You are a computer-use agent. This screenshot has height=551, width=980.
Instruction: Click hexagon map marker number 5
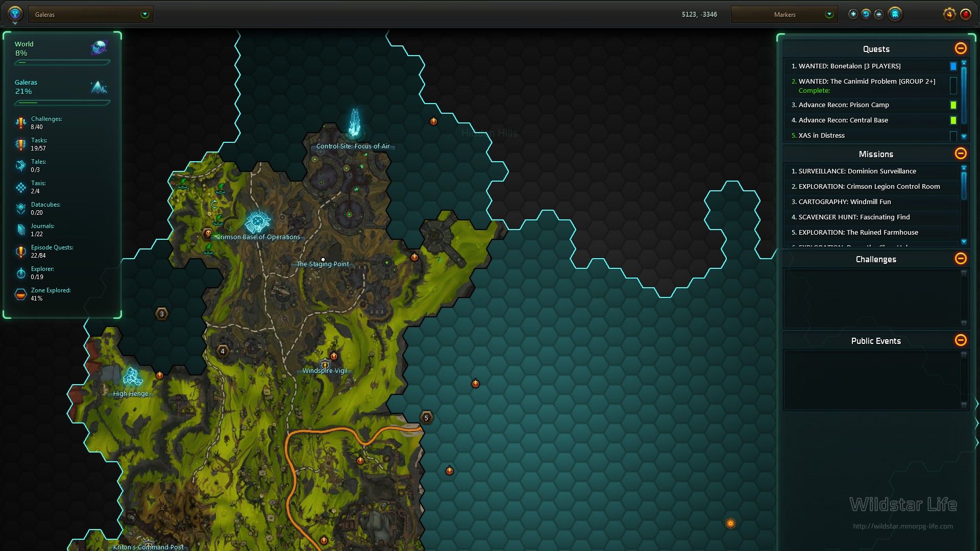pyautogui.click(x=426, y=418)
